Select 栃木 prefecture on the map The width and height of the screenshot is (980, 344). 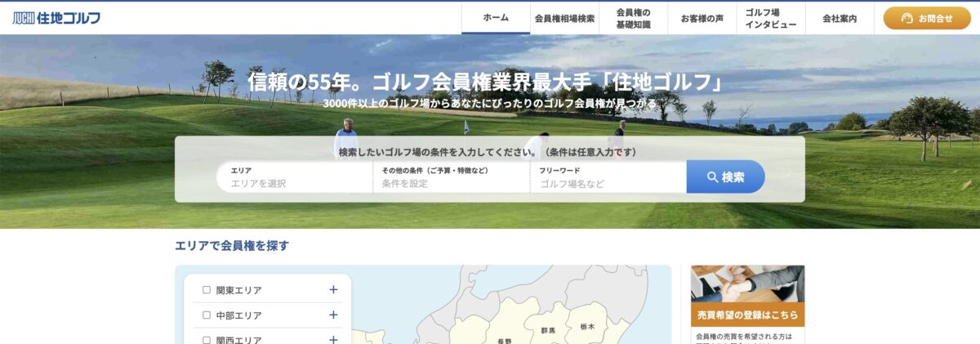click(586, 326)
